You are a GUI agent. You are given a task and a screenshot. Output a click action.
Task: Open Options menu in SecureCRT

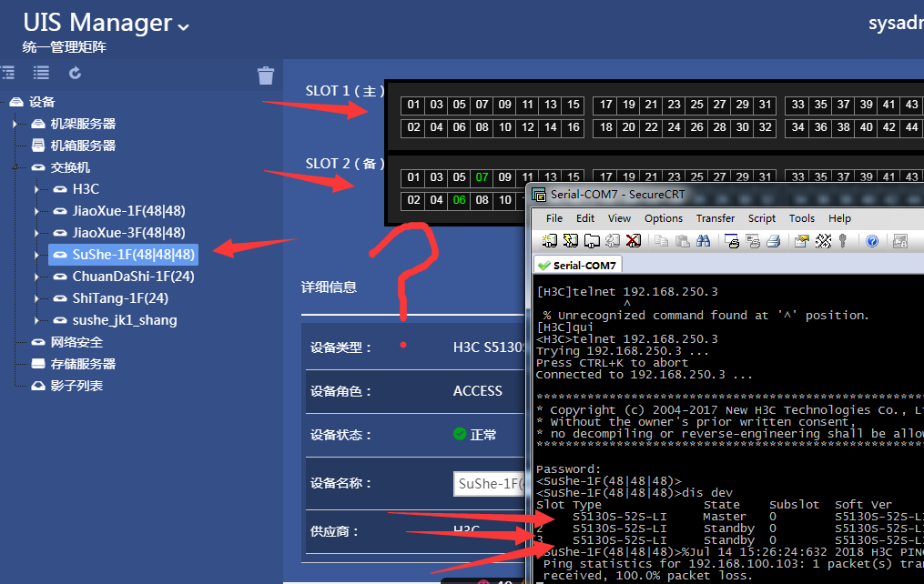[664, 218]
